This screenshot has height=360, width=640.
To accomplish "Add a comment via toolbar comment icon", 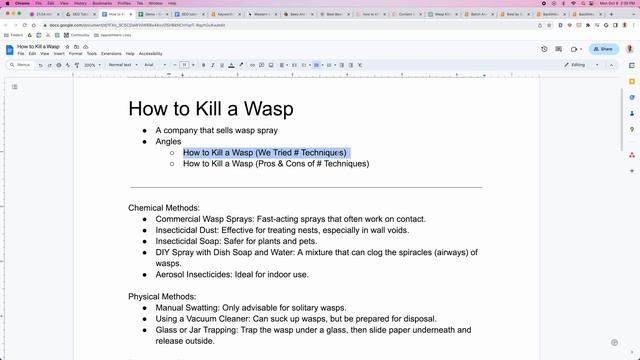I will pyautogui.click(x=262, y=65).
